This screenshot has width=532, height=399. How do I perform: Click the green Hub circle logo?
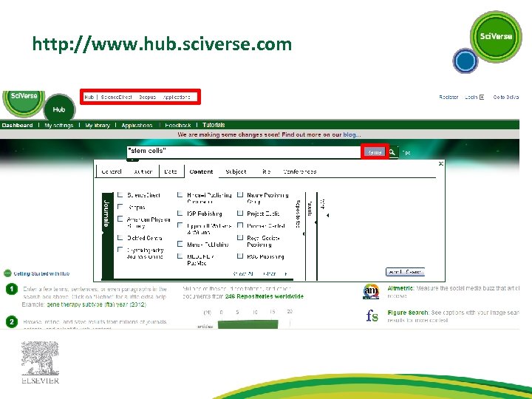59,108
